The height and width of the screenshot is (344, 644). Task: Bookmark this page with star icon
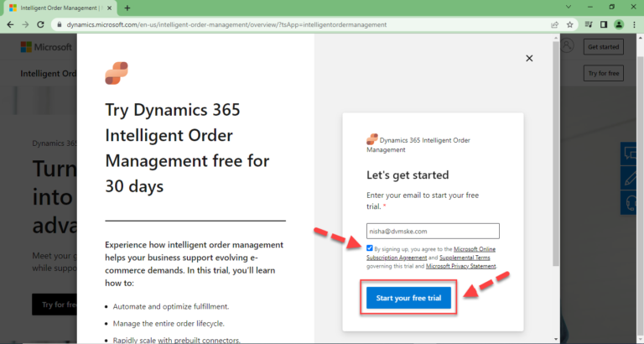coord(569,24)
